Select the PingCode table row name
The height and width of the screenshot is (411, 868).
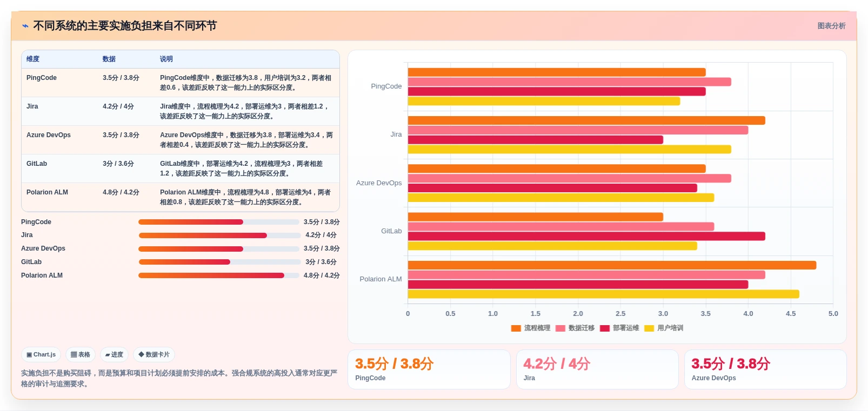point(42,78)
